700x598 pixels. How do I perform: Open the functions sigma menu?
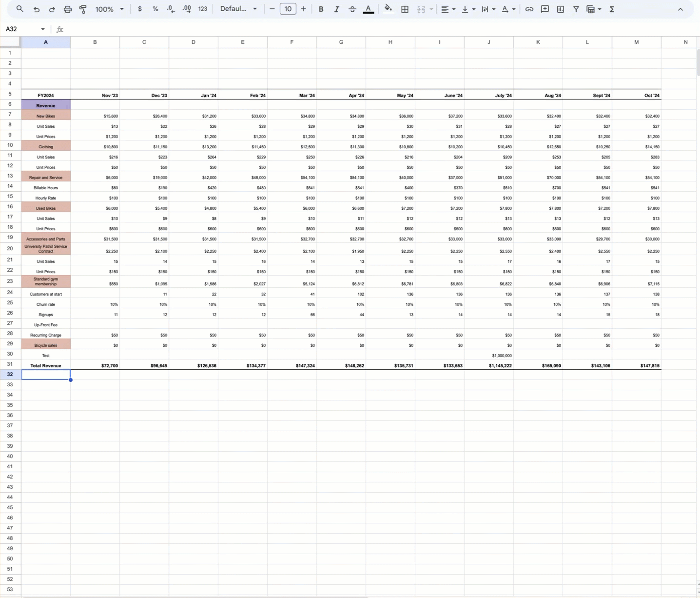coord(612,9)
